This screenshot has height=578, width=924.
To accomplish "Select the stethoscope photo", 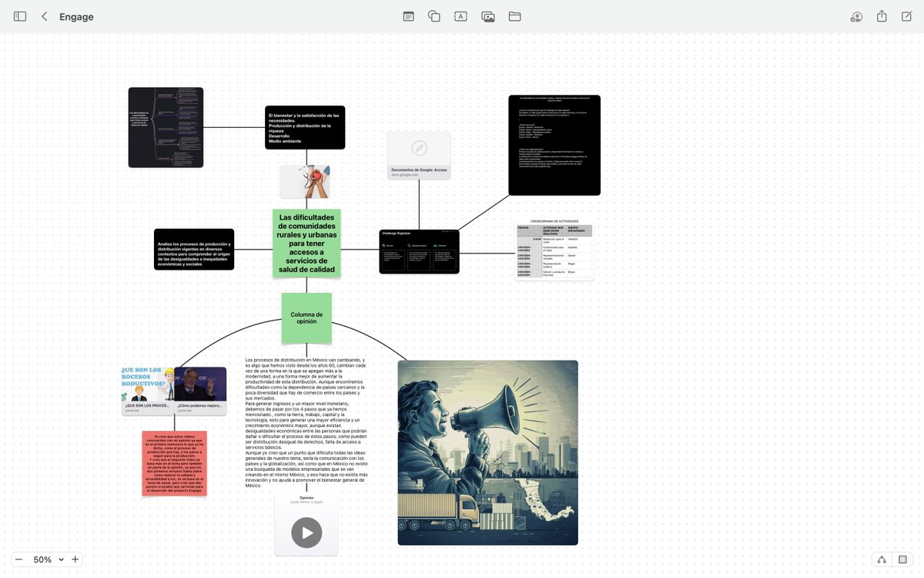I will click(306, 182).
